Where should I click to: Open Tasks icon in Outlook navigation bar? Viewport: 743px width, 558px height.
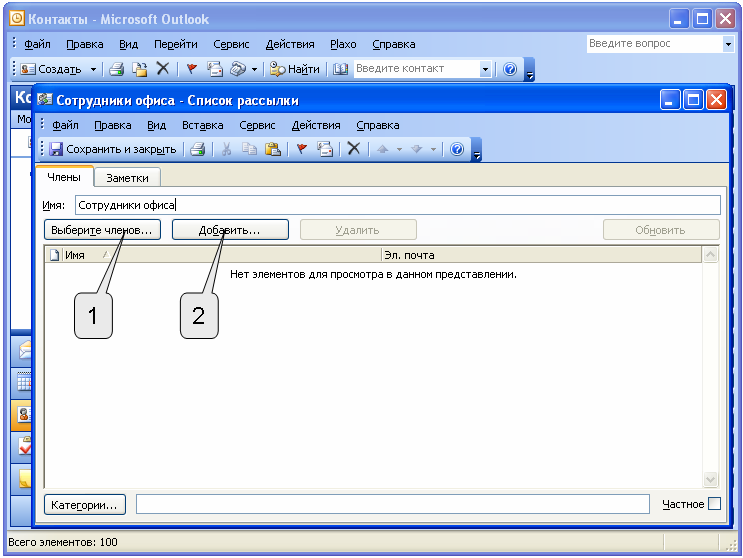tap(24, 445)
